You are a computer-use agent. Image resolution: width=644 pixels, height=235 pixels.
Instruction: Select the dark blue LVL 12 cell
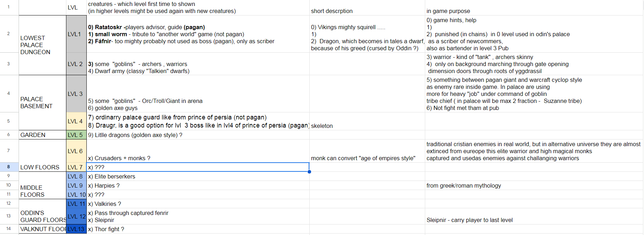76,216
